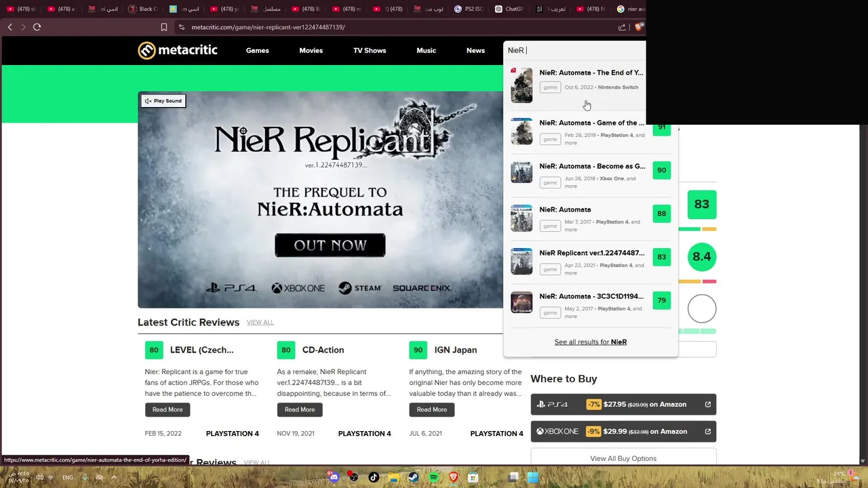
Task: Open Microsoft Store from the taskbar
Action: coord(473,477)
